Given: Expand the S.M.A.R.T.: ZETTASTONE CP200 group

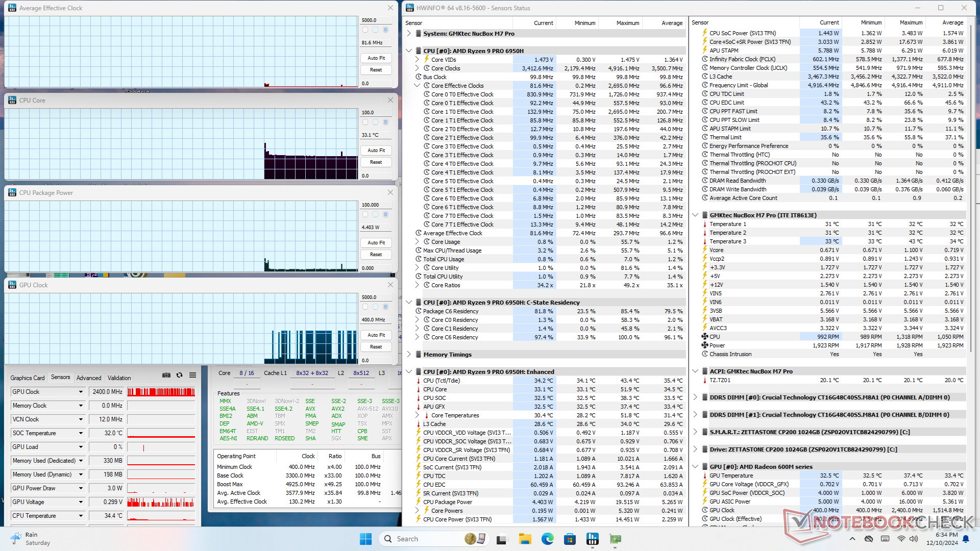Looking at the screenshot, I should click(695, 432).
